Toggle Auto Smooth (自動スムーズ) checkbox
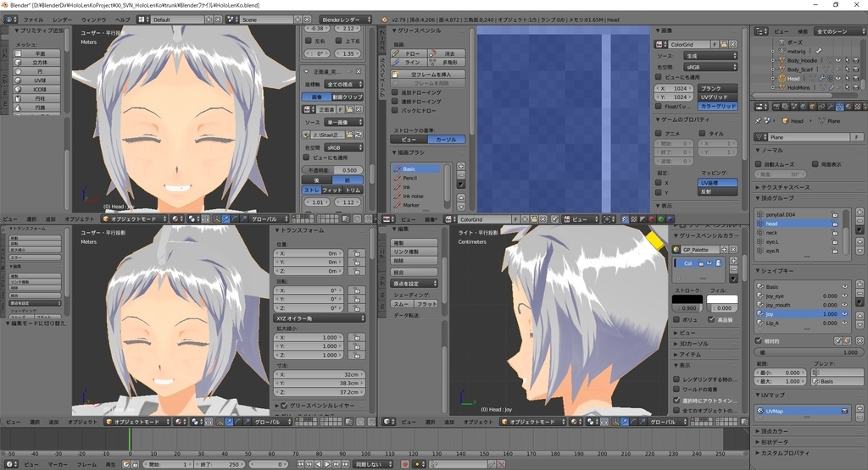The height and width of the screenshot is (470, 868). tap(759, 164)
